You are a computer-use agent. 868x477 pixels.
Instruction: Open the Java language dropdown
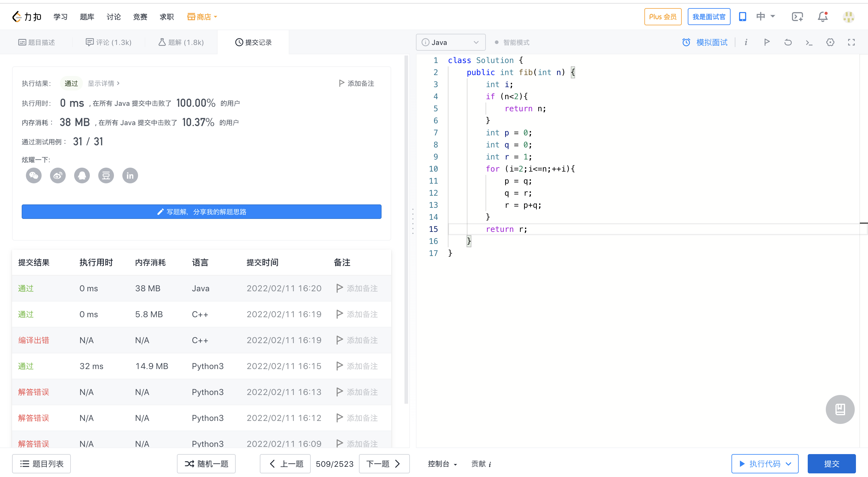pyautogui.click(x=451, y=42)
